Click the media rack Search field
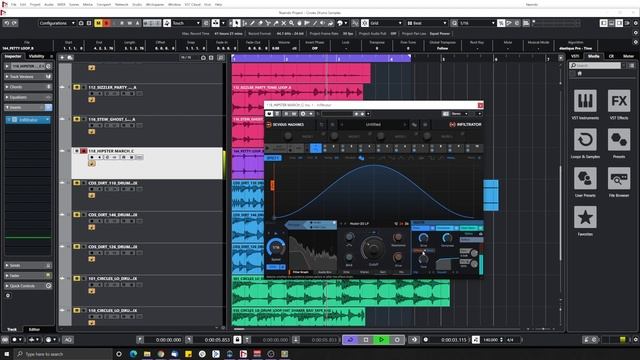Viewport: 640px width, 360px height. click(596, 65)
